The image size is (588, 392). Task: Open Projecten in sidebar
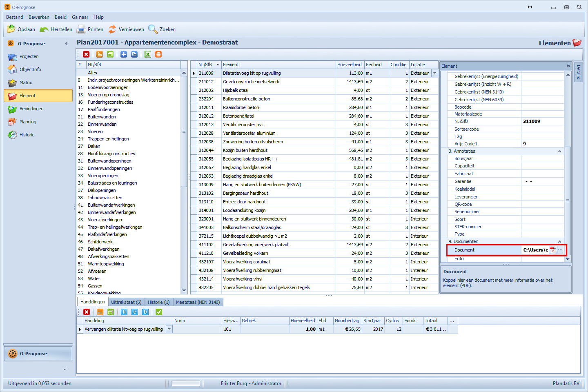point(38,56)
